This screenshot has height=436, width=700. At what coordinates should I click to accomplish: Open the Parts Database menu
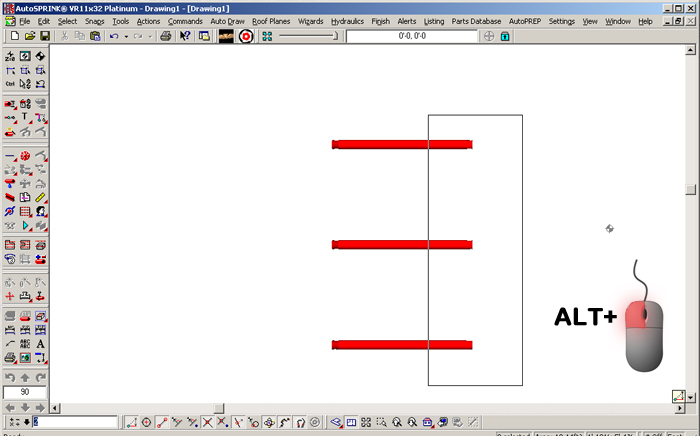476,21
